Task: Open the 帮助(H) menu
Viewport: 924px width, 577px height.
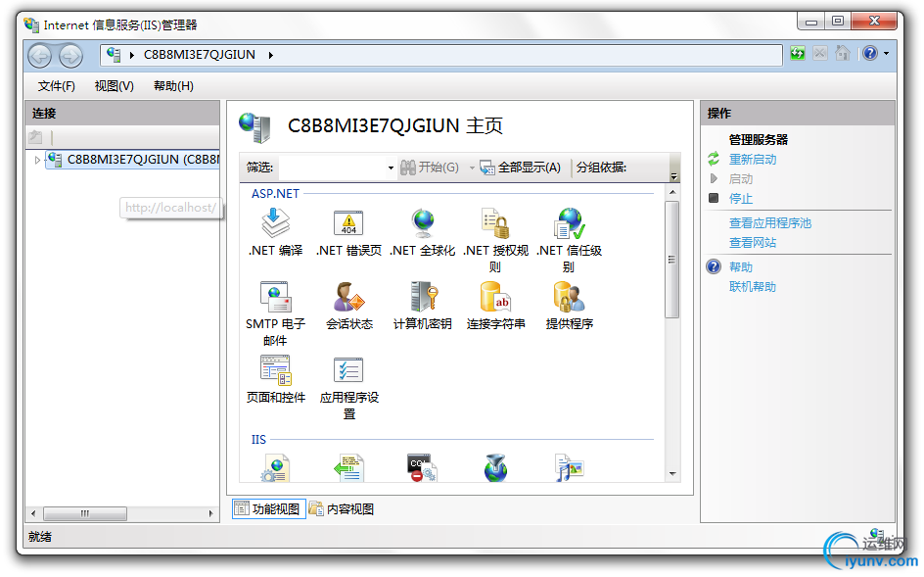Action: click(173, 86)
